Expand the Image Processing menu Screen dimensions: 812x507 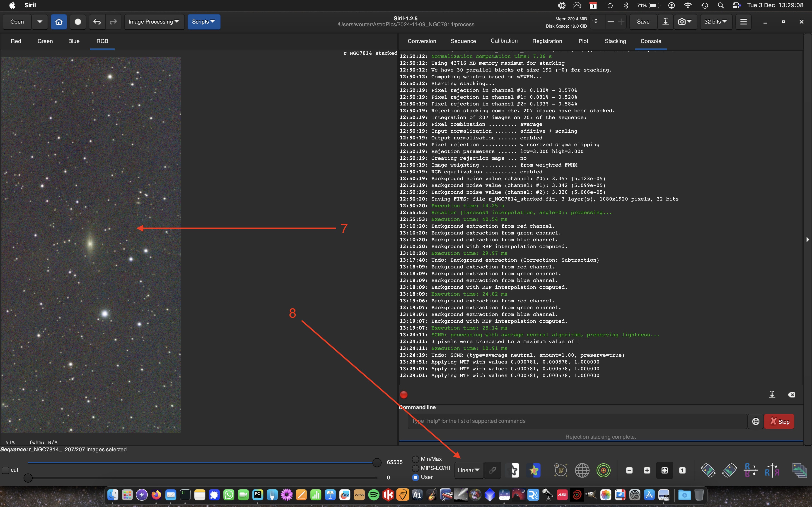[154, 22]
